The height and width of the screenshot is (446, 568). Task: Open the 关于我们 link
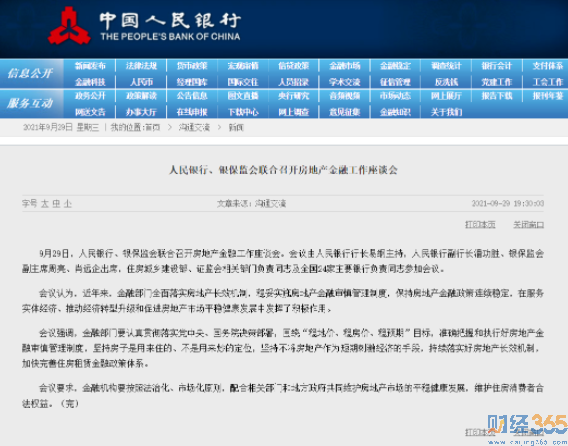[x=446, y=112]
